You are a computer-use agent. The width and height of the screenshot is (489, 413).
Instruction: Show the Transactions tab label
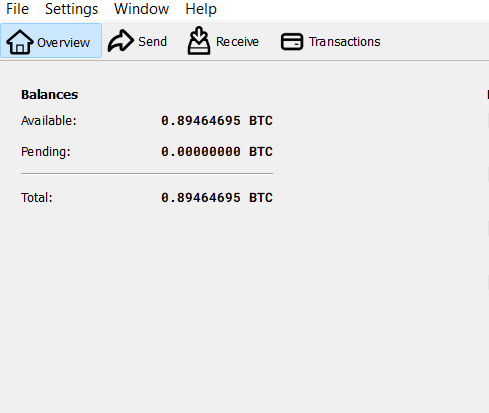(x=344, y=42)
